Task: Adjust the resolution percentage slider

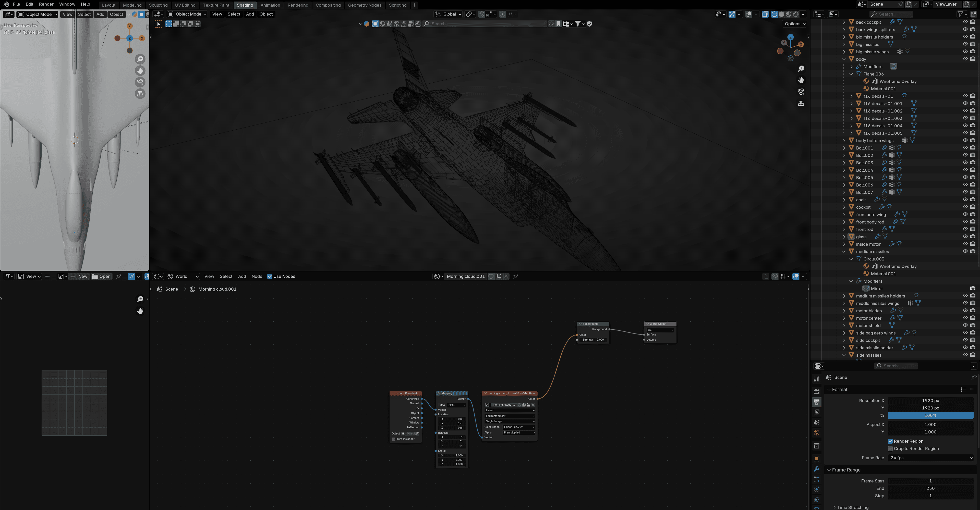Action: 930,415
